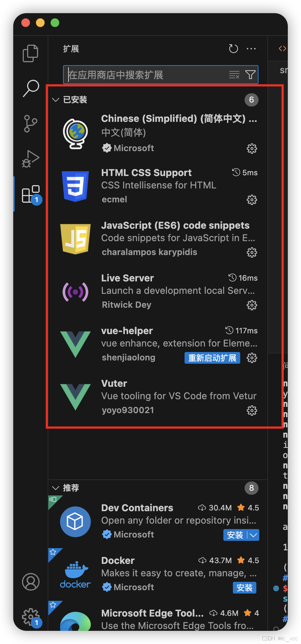Open Microsoft Edge Tools extension title
The height and width of the screenshot is (644, 301).
(152, 613)
